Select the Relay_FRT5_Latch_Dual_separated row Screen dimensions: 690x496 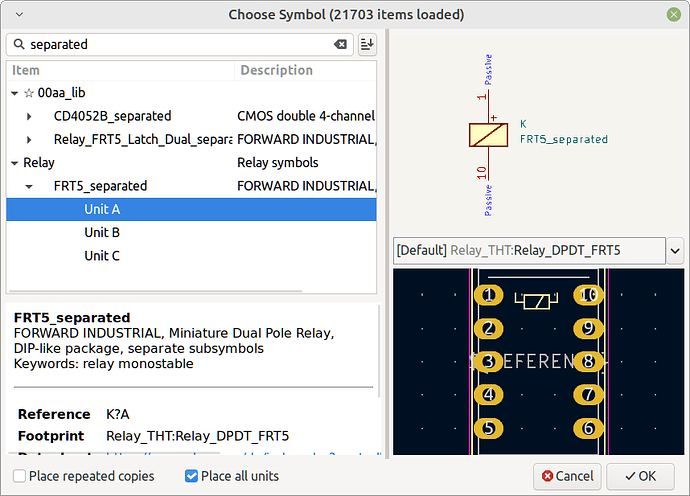(x=191, y=140)
